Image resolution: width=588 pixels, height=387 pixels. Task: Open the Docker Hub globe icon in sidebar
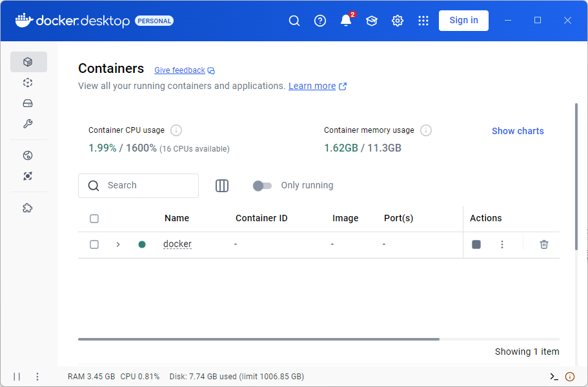(x=28, y=155)
